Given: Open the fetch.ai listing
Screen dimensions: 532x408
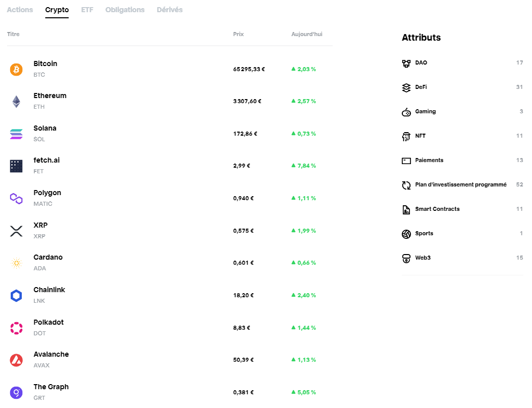Looking at the screenshot, I should pyautogui.click(x=170, y=166).
